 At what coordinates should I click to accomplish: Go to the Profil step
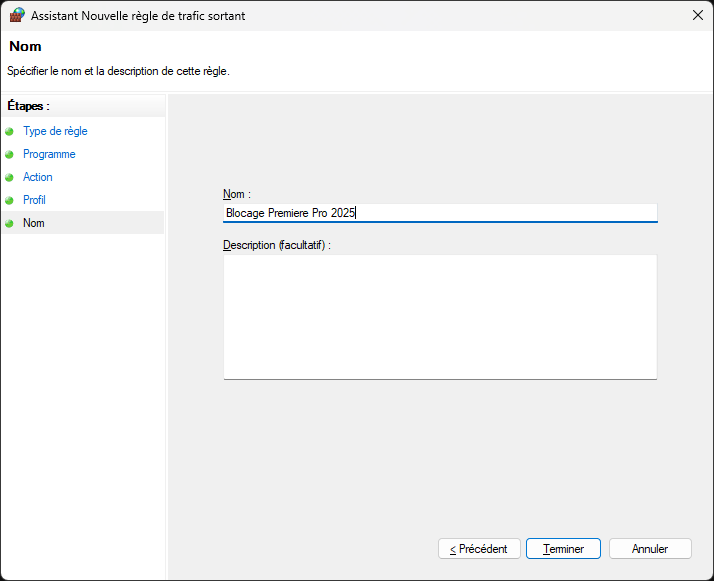coord(34,200)
